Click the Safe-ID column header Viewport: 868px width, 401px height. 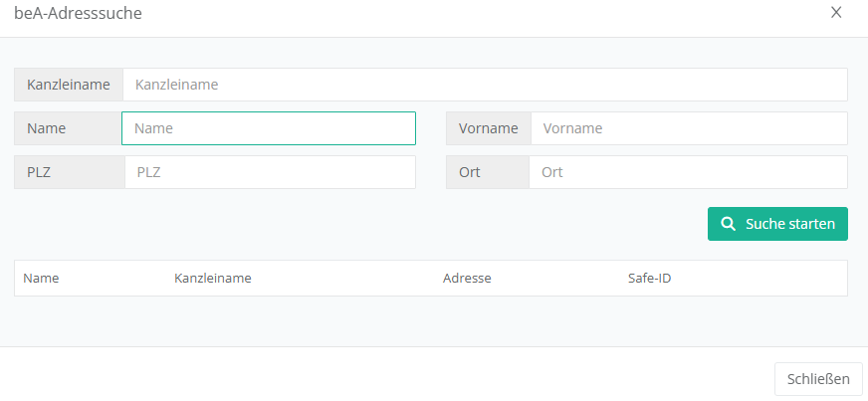[649, 279]
